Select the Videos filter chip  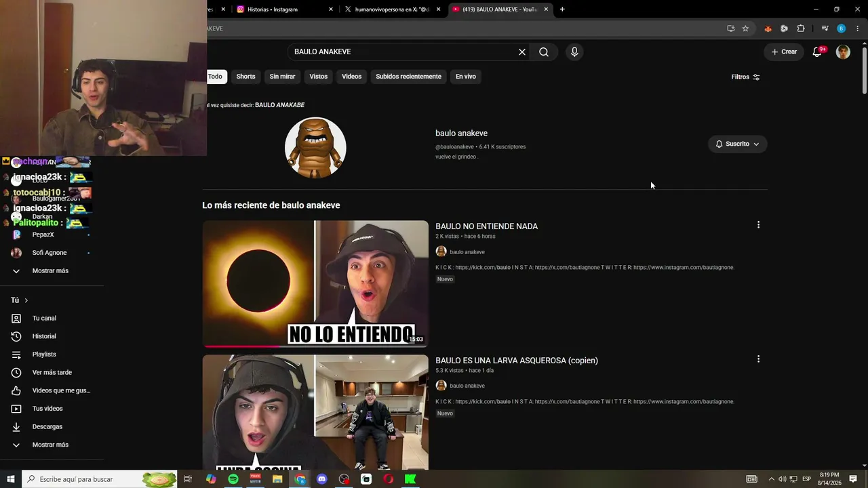pos(351,77)
